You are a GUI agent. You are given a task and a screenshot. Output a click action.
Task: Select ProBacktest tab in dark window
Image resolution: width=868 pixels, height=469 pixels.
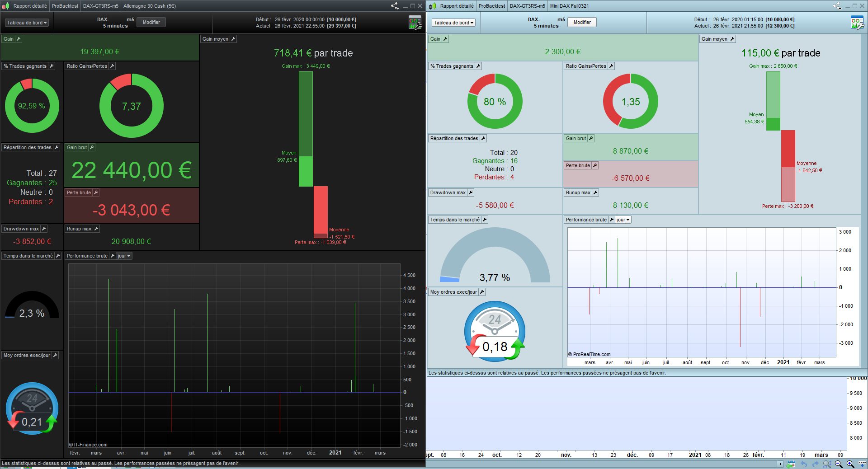click(x=65, y=6)
